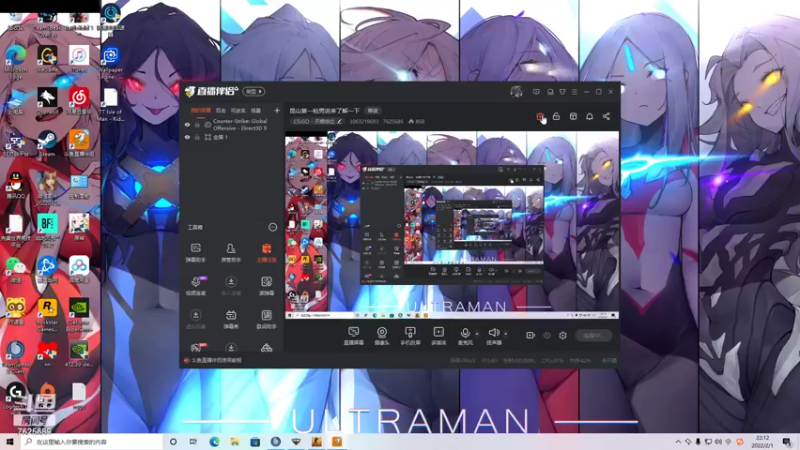
Task: Open the 歌词助手 tool
Action: (x=266, y=319)
